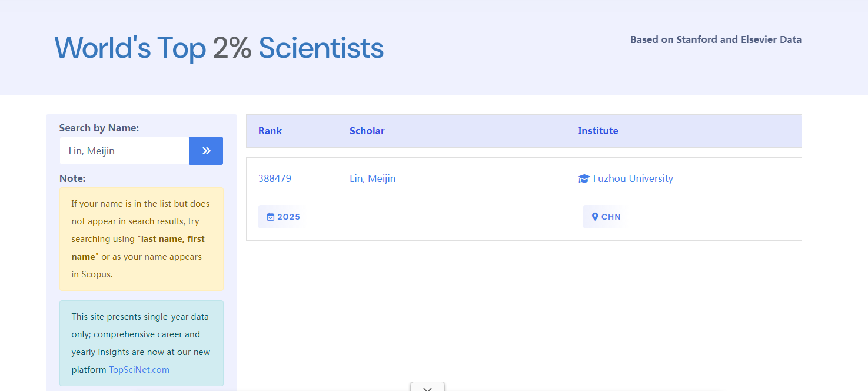Click the double-chevron search submit button
This screenshot has width=868, height=391.
[x=206, y=151]
